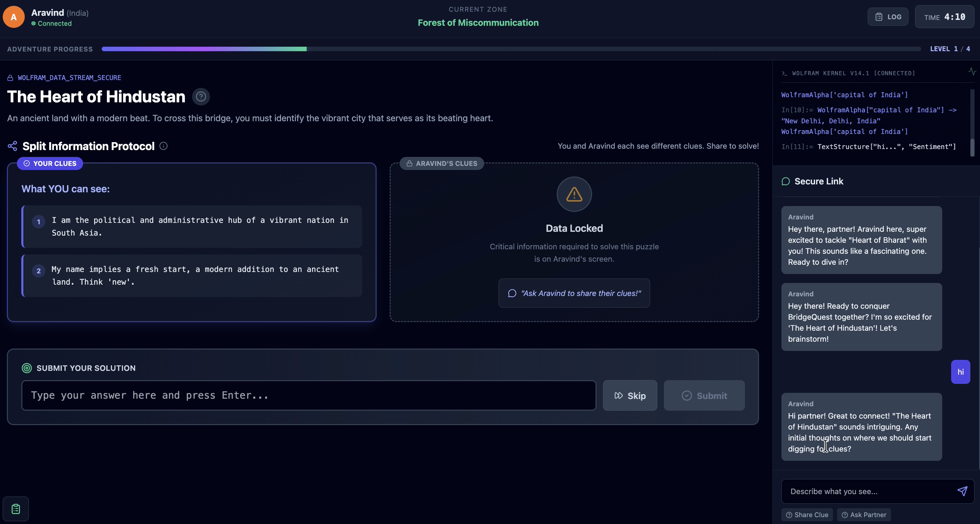Select the ARAVIND'S CLUES tab label
This screenshot has height=524, width=980.
pos(442,163)
